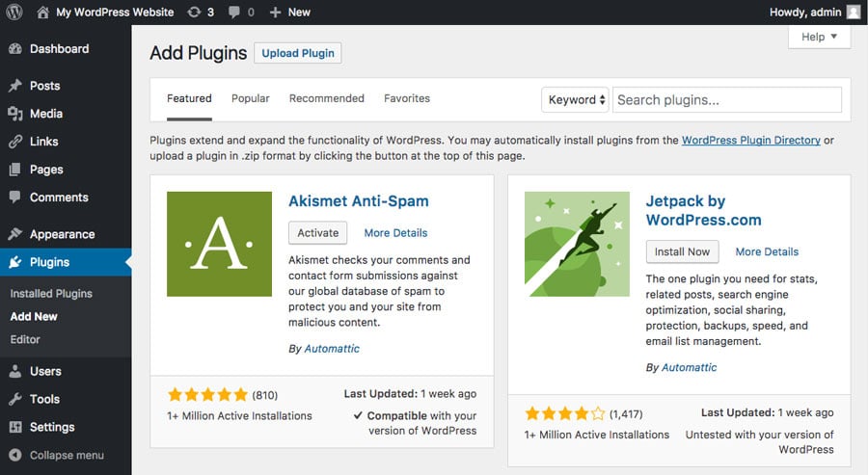The image size is (868, 475).
Task: Click the Posts pushpin icon
Action: pos(14,86)
